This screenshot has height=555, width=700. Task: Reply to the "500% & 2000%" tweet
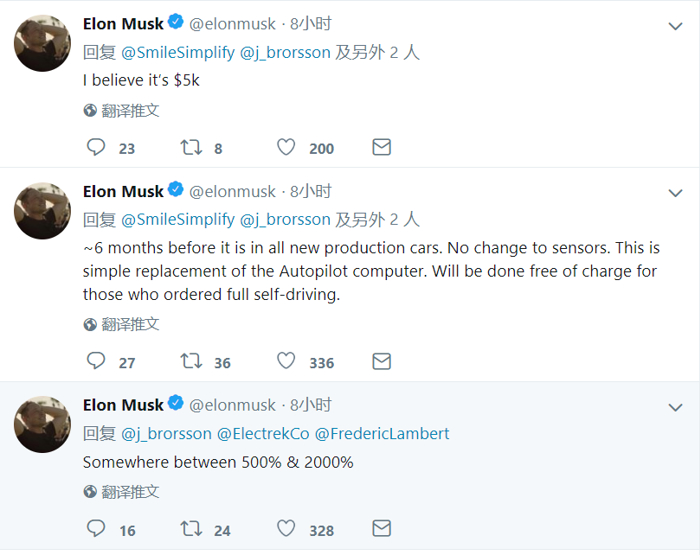pos(96,529)
